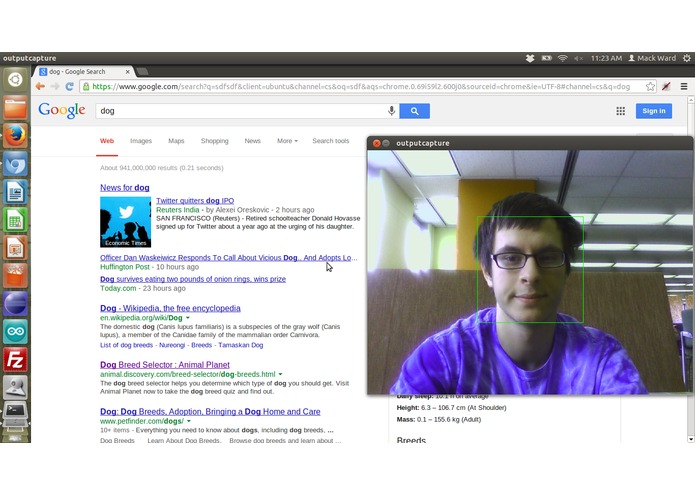Click Sign in button on Google
Image resolution: width=695 pixels, height=494 pixels.
tap(654, 111)
